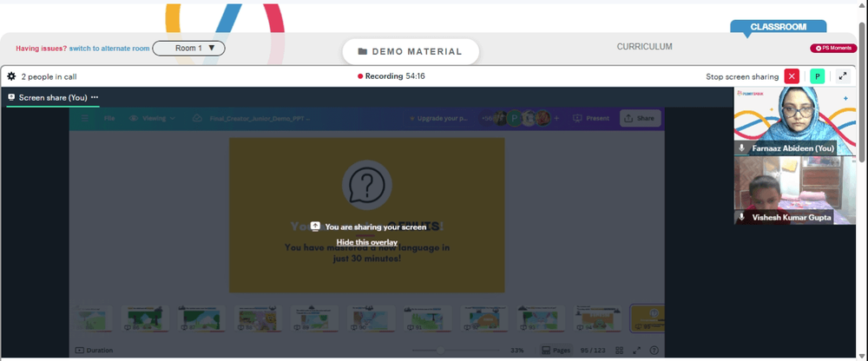Click the green P participant avatar
Image resolution: width=868 pixels, height=361 pixels.
point(817,76)
